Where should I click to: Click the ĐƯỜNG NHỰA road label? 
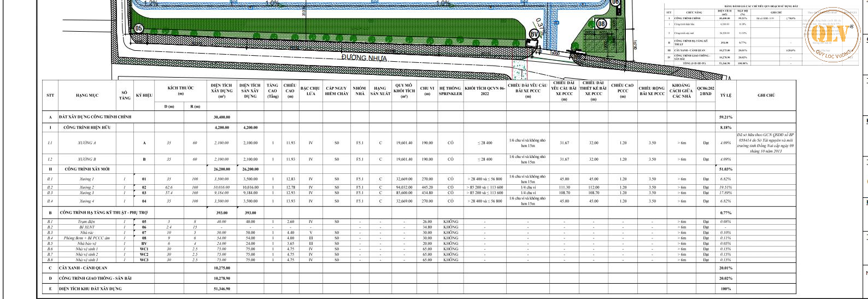click(x=364, y=58)
